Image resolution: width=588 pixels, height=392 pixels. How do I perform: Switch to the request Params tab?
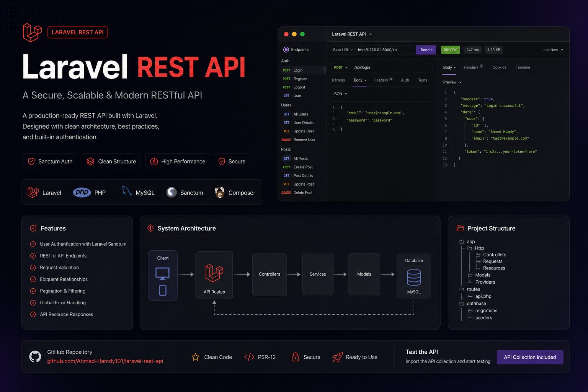338,80
